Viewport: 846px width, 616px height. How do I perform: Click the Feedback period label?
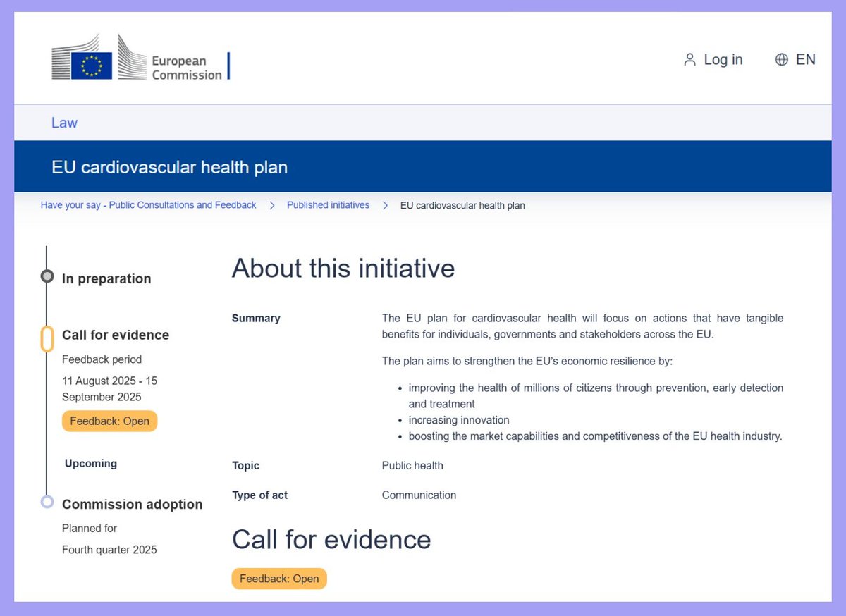coord(102,359)
